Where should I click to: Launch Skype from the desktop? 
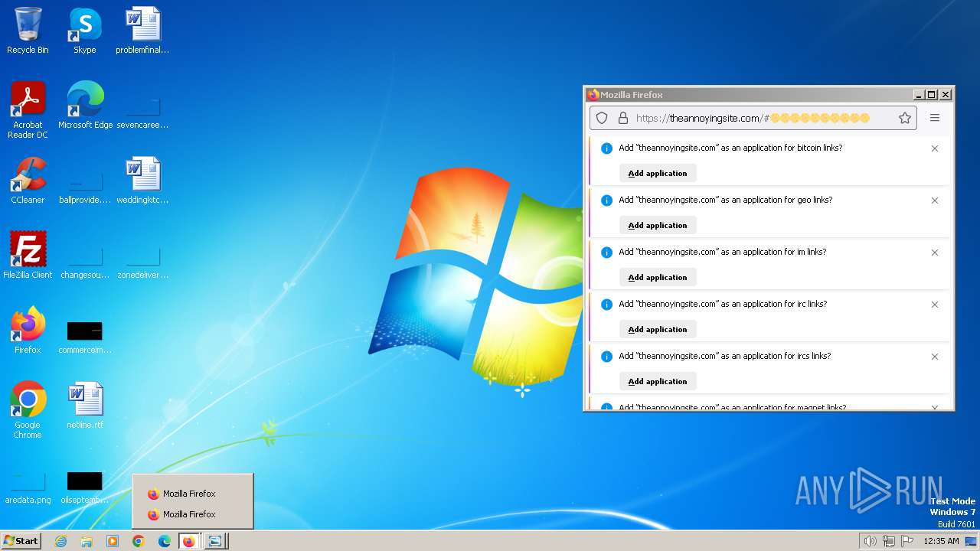click(85, 31)
